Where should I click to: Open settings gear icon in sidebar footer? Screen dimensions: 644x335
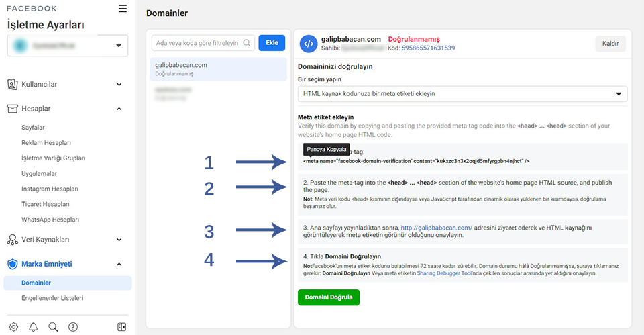13,327
